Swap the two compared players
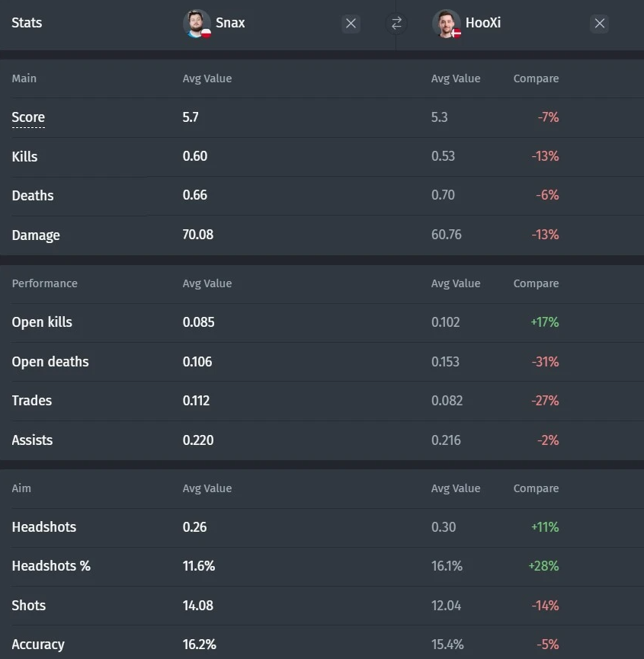This screenshot has width=644, height=659. point(396,24)
